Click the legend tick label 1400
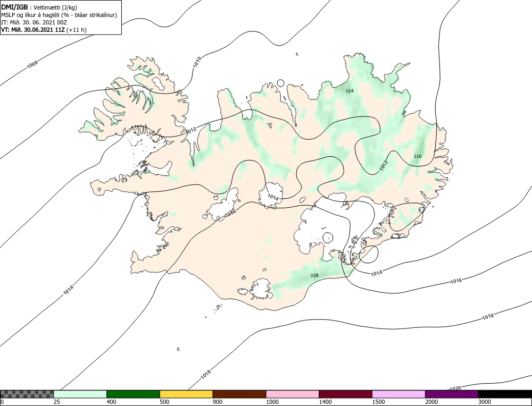This screenshot has height=406, width=532. 325,402
